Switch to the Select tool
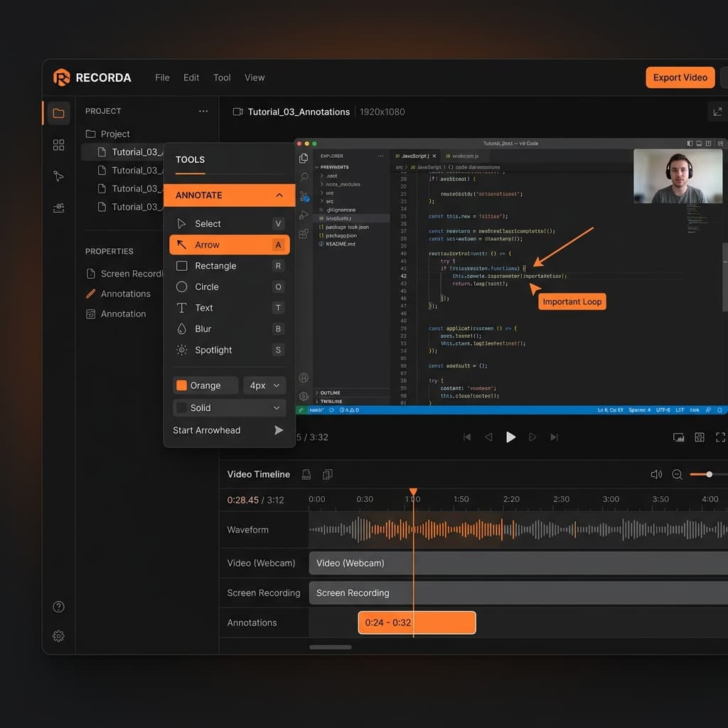 (x=208, y=223)
